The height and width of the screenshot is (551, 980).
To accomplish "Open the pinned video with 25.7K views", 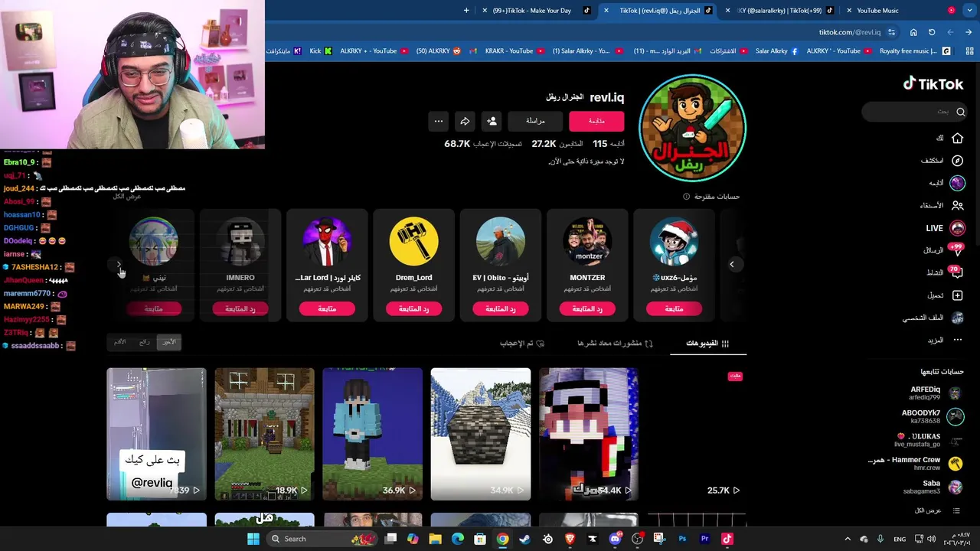I will click(x=696, y=434).
